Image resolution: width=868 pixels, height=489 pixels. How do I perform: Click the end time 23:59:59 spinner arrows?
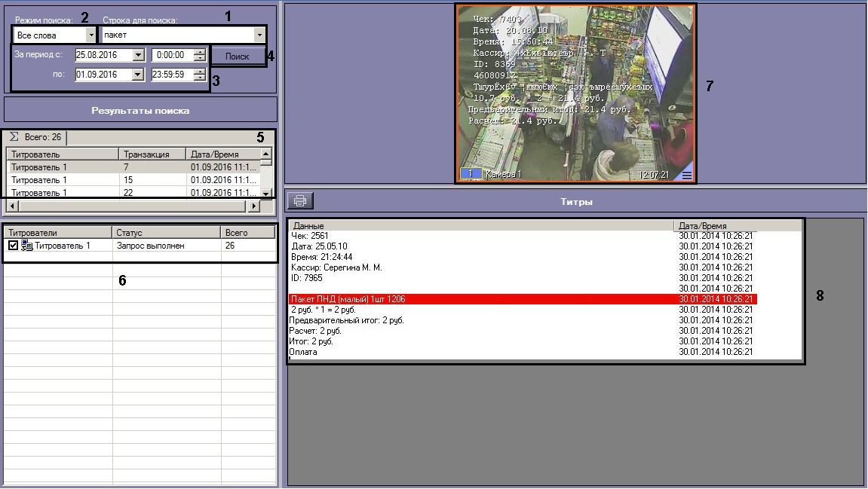(x=199, y=75)
